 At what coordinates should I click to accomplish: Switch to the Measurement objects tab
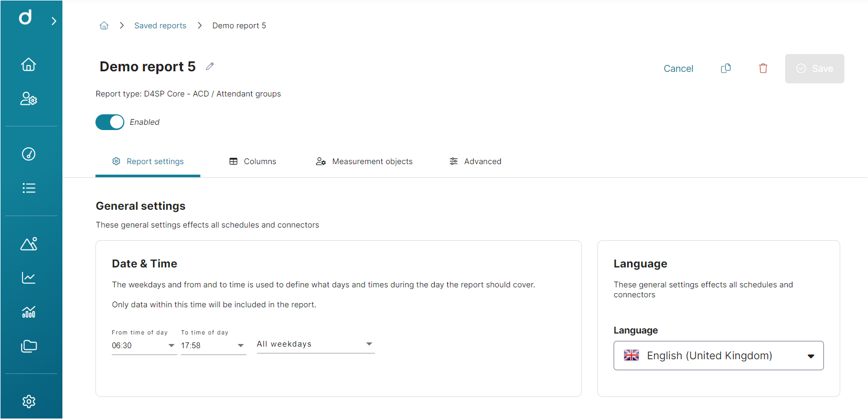(x=364, y=162)
